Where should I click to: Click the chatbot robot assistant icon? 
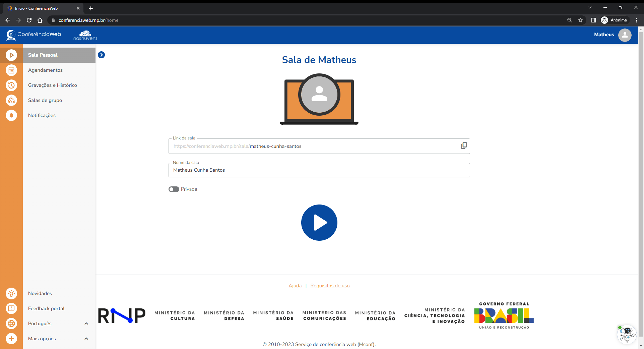(626, 334)
